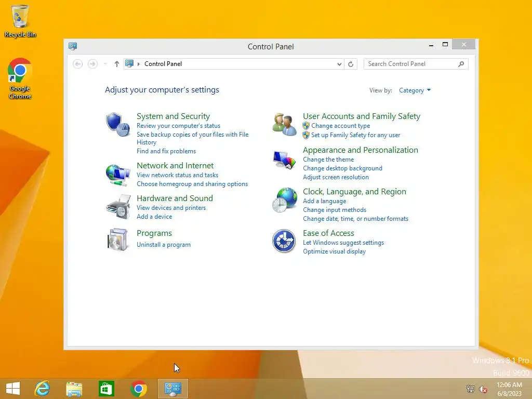
Task: Open the taskbar clock and date
Action: pos(509,389)
